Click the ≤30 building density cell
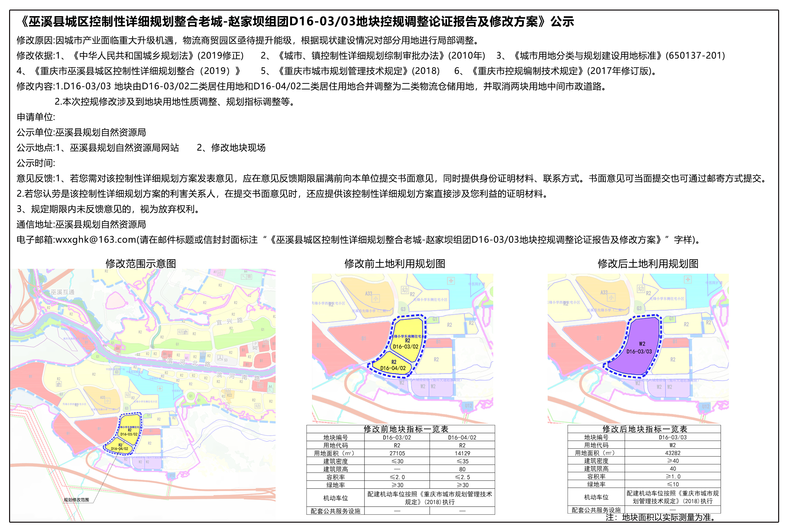 point(397,461)
